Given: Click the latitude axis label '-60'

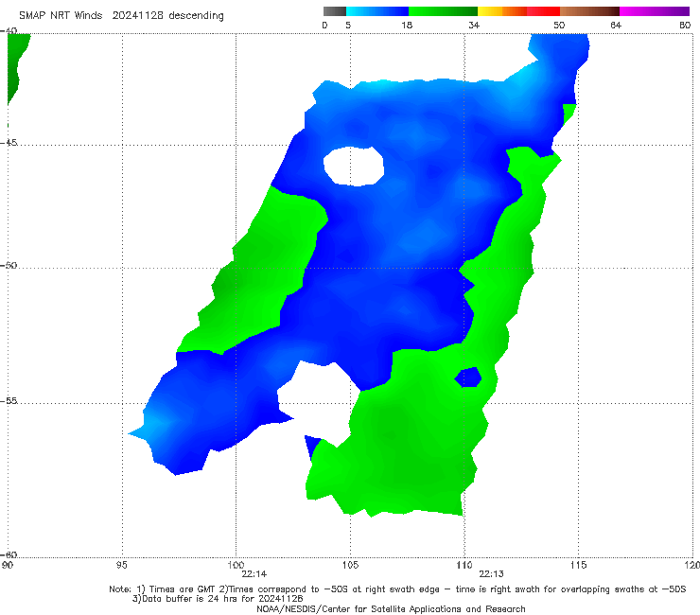Looking at the screenshot, I should [x=9, y=554].
